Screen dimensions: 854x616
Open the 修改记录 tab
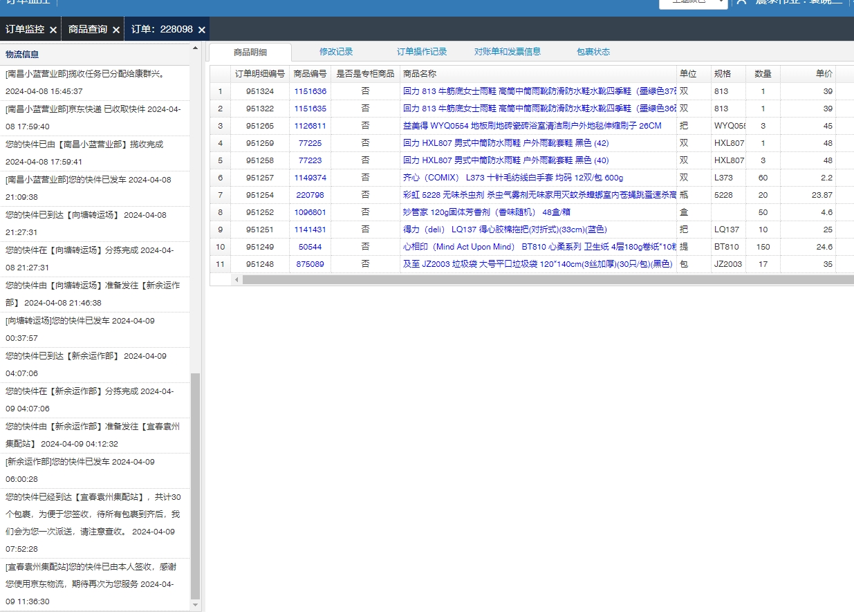click(336, 52)
